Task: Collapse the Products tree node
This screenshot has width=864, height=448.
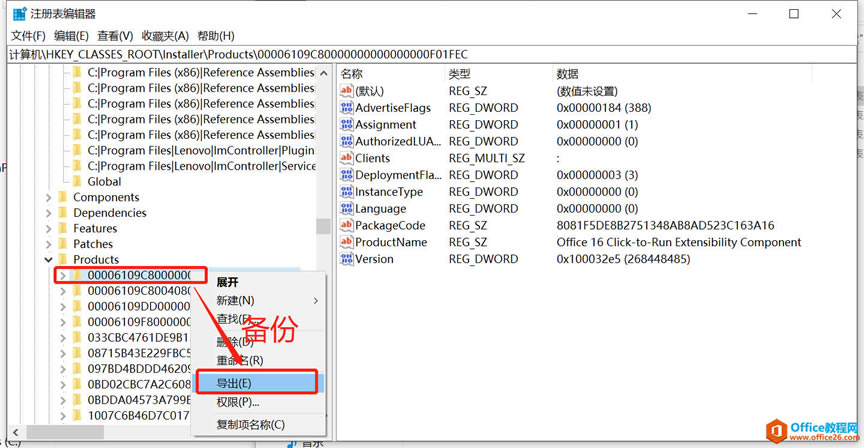Action: [x=48, y=260]
